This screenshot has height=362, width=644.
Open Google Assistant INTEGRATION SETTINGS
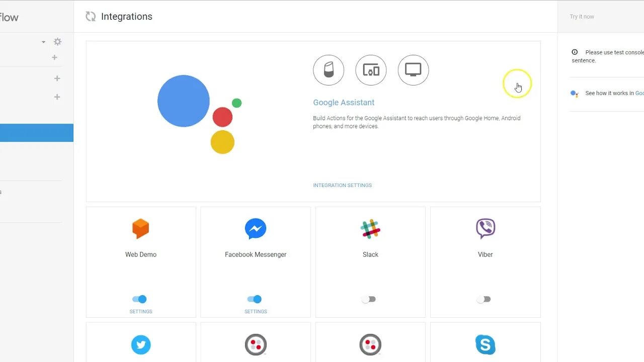coord(342,186)
